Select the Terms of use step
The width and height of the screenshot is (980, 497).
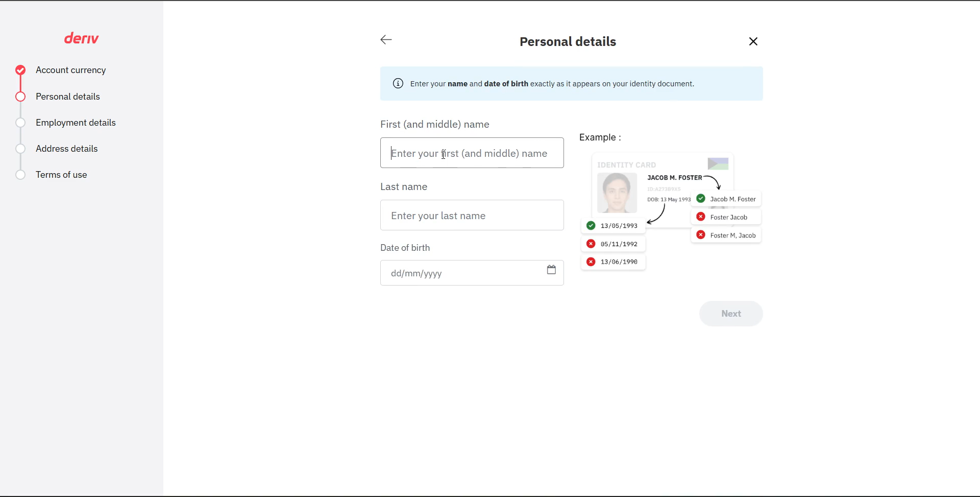click(61, 175)
